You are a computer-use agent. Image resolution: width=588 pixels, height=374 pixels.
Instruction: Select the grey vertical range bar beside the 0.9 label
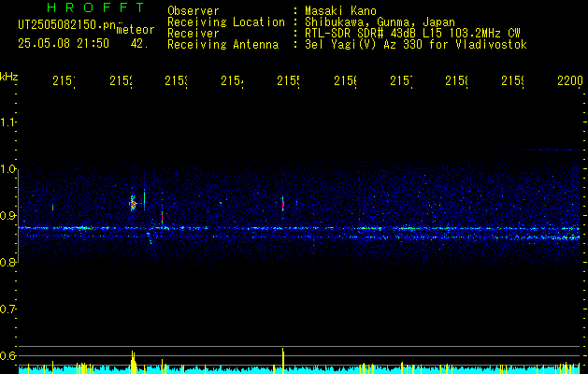point(18,216)
